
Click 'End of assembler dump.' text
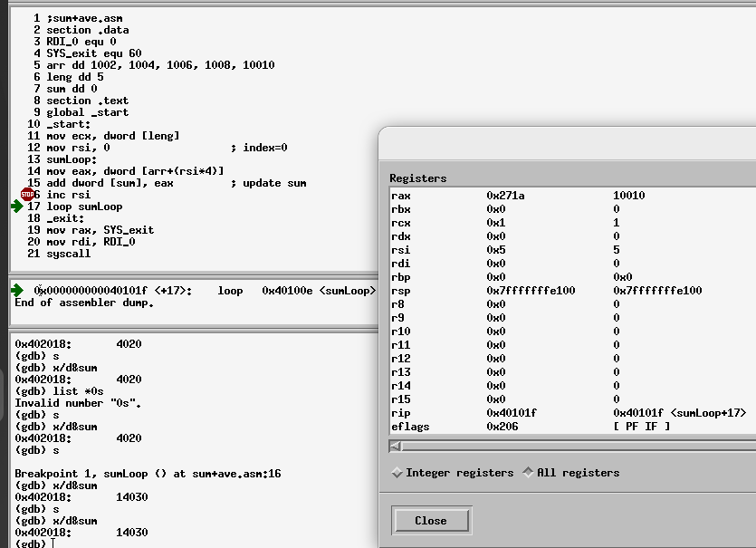click(x=84, y=303)
